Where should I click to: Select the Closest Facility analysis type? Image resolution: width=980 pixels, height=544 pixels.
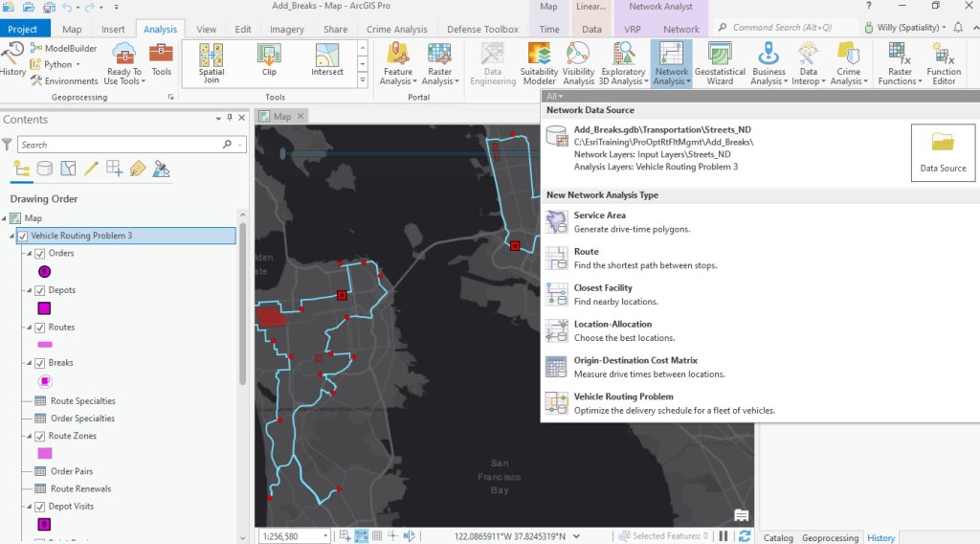[759, 294]
